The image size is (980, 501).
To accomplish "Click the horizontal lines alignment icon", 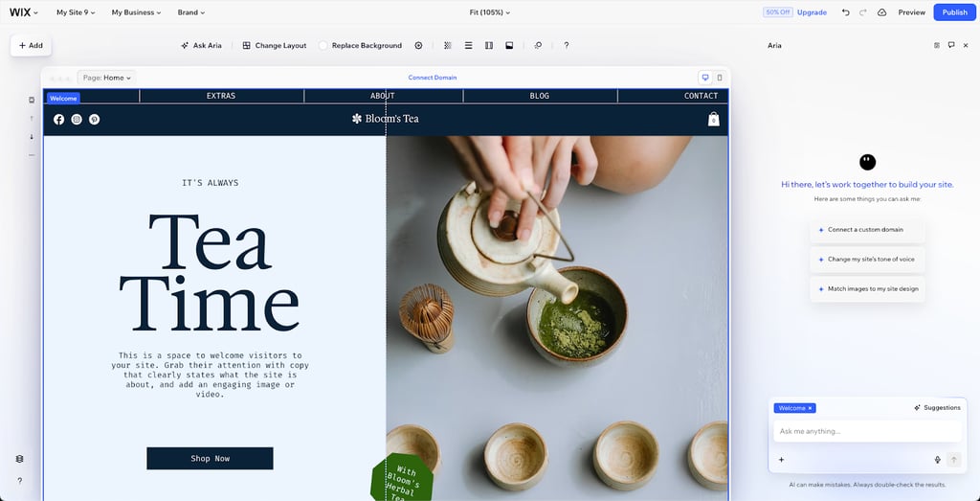I will click(468, 46).
